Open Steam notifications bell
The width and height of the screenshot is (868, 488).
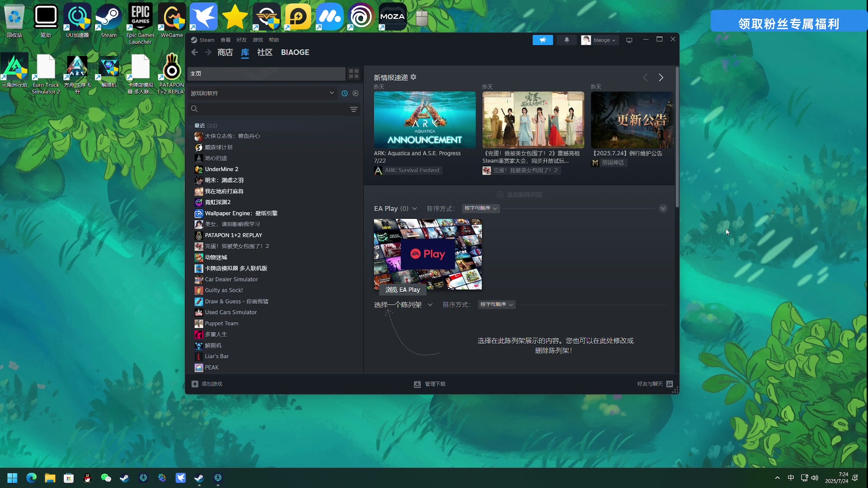[566, 40]
